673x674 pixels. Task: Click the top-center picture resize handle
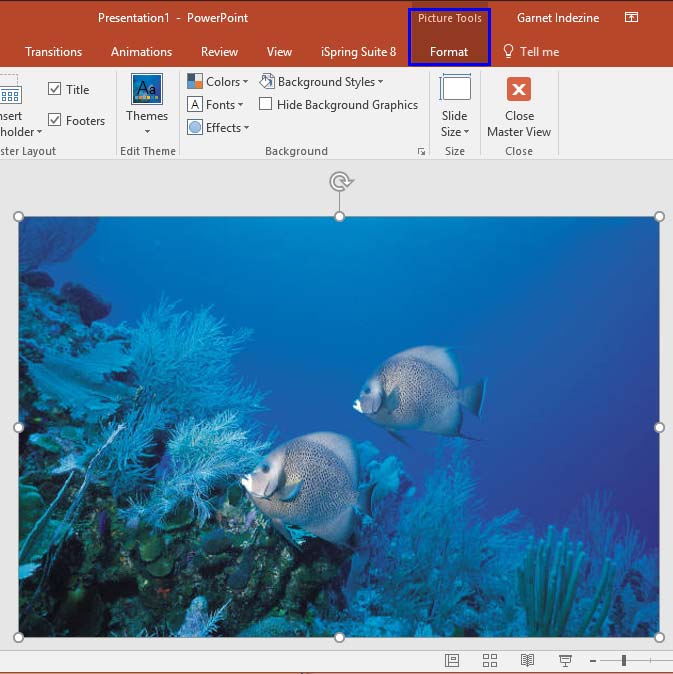pyautogui.click(x=340, y=217)
